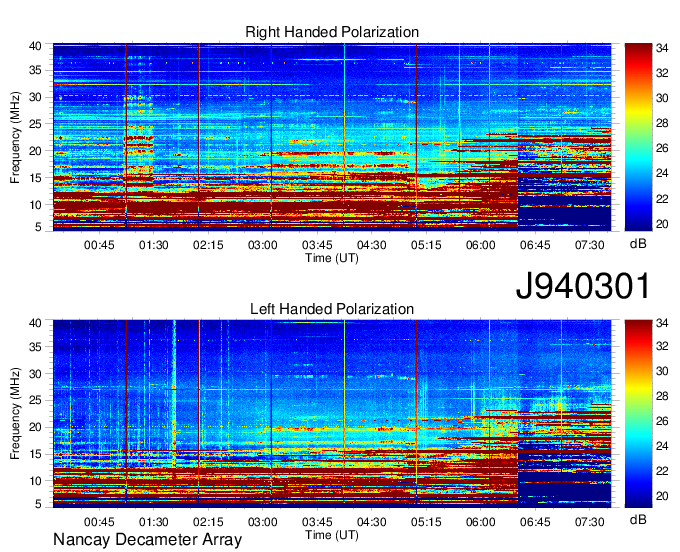Click the 01:30 tick under Right Handed plot
The width and height of the screenshot is (680, 552).
[x=154, y=245]
